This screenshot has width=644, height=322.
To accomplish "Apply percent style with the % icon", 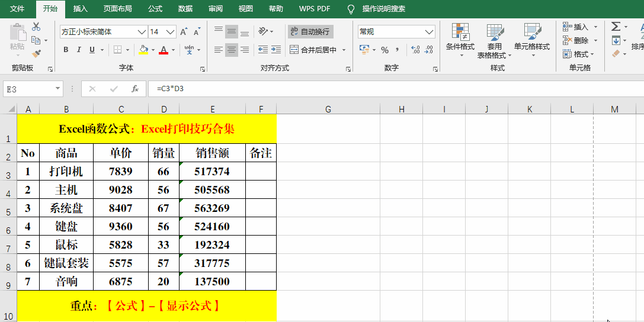I will pos(385,50).
